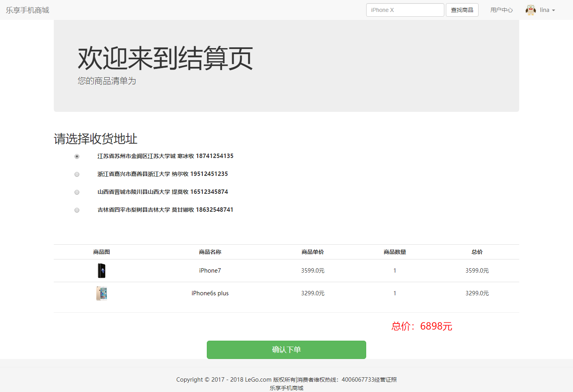The width and height of the screenshot is (573, 392).
Task: Select the 浙江省嘉兴市 address radio button
Action: tap(77, 174)
